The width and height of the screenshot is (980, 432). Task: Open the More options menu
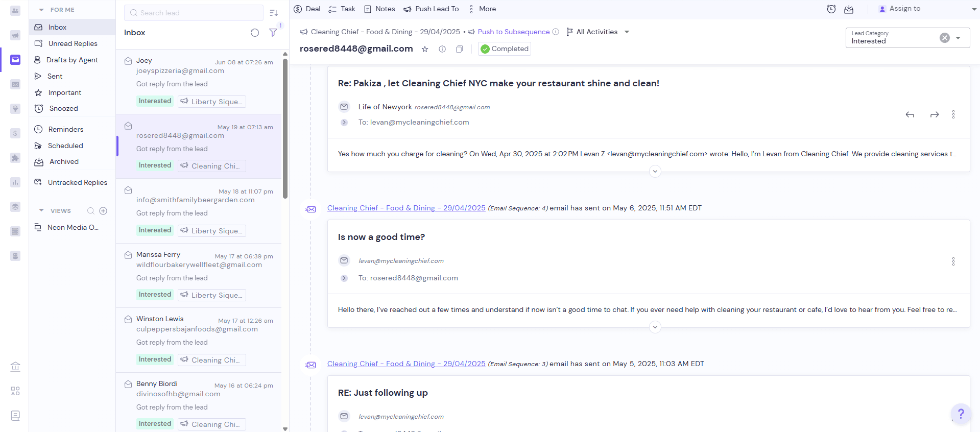(482, 9)
